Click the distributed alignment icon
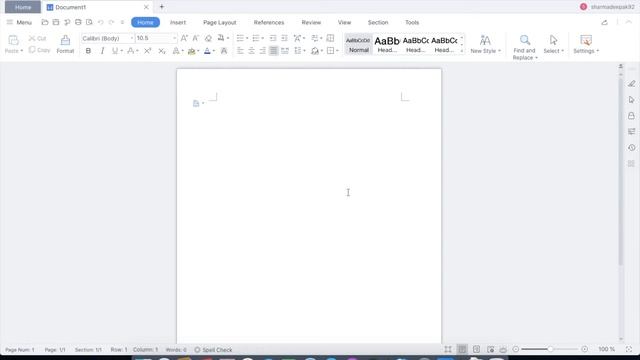Image resolution: width=640 pixels, height=360 pixels. pyautogui.click(x=285, y=51)
